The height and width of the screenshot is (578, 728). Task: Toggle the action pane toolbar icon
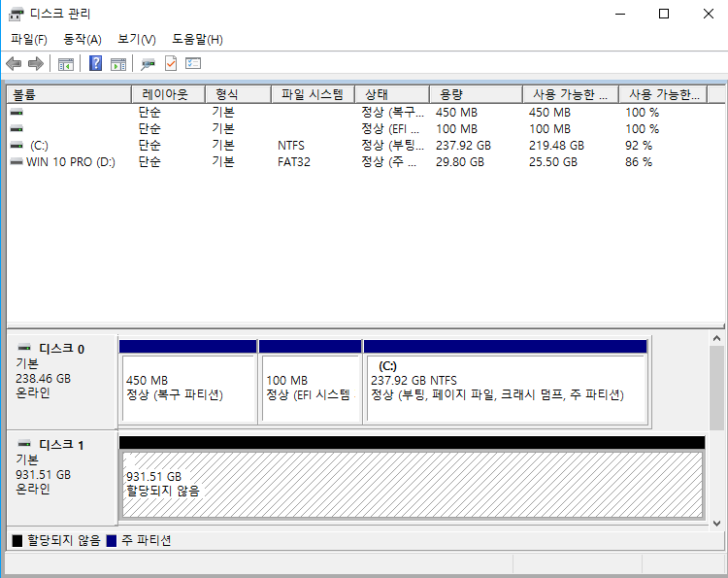click(118, 64)
